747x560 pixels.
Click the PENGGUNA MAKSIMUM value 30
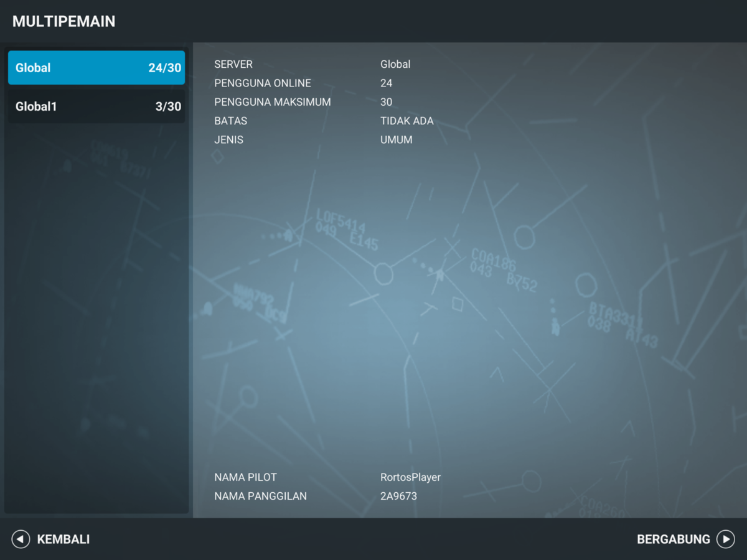pyautogui.click(x=386, y=101)
